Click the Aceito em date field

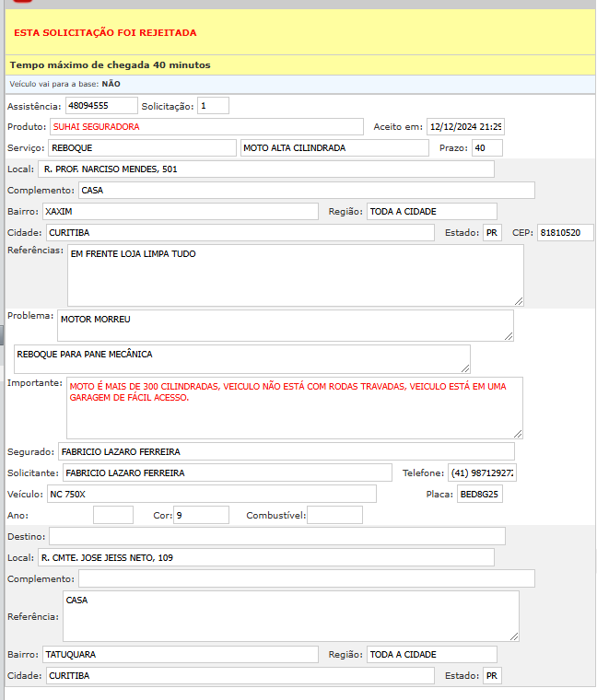(x=465, y=127)
